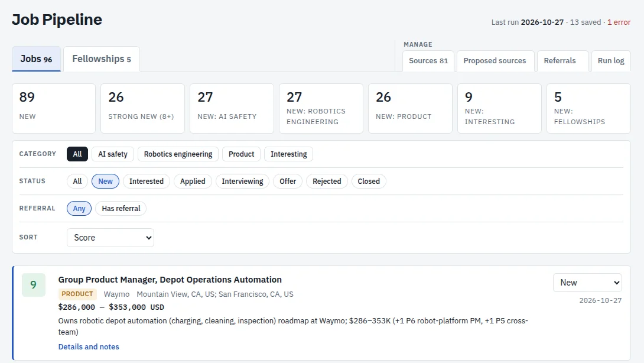Click the New: Fellowships stat card
This screenshot has width=644, height=363.
coord(588,109)
